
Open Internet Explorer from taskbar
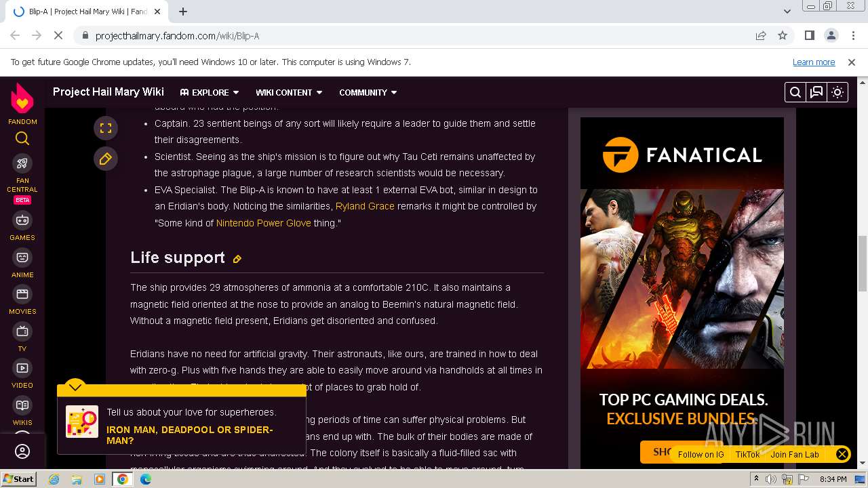[54, 479]
